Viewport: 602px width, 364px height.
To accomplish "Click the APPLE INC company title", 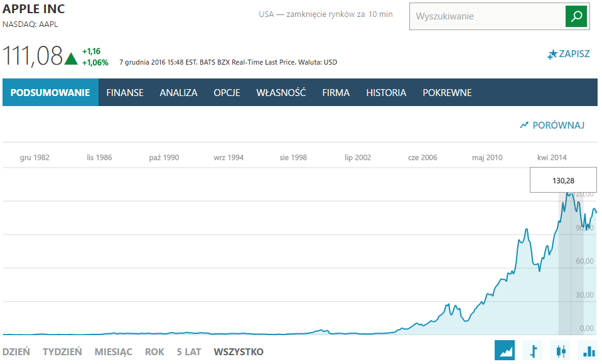I will pos(34,9).
